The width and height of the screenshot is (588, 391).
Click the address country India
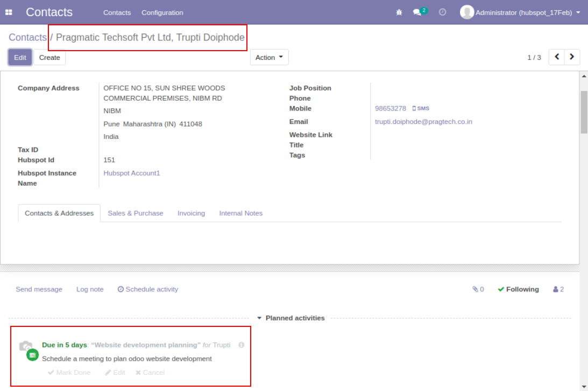111,137
